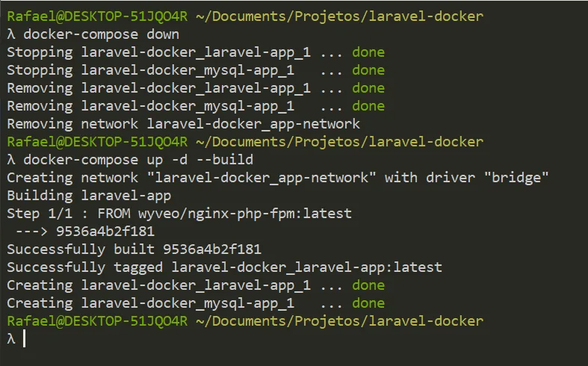Select 'Stopping laravel-docker_laravel-app_1' line
This screenshot has height=366, width=588.
tap(196, 52)
